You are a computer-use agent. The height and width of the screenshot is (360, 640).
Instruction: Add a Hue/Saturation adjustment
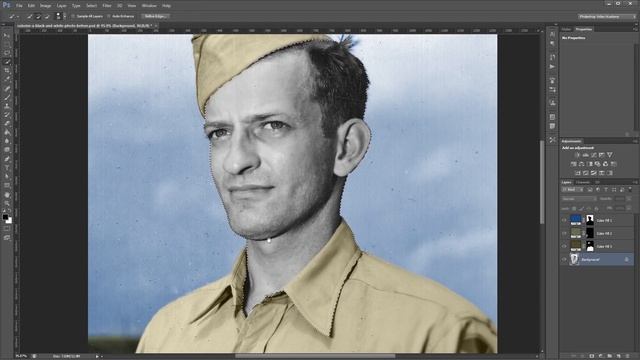pyautogui.click(x=573, y=164)
